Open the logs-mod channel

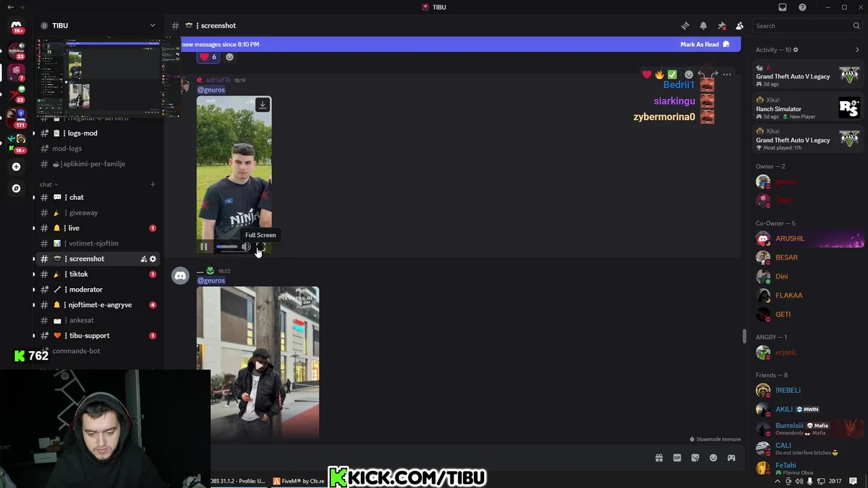click(x=97, y=134)
